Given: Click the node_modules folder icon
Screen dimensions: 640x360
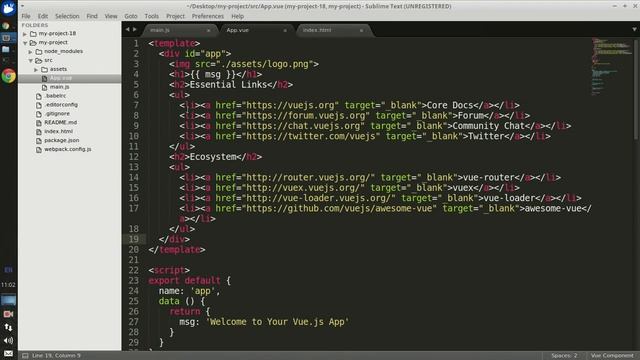Looking at the screenshot, I should [x=39, y=52].
